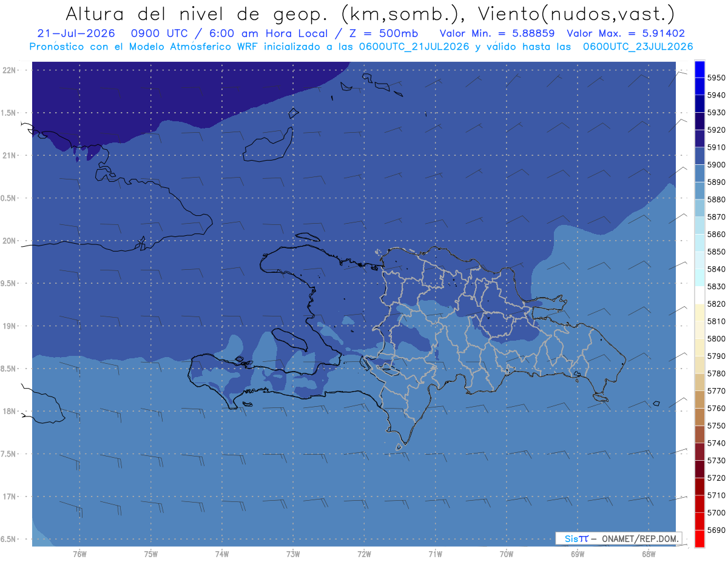Click the 73W longitude axis label
Image resolution: width=728 pixels, height=562 pixels.
pos(293,554)
